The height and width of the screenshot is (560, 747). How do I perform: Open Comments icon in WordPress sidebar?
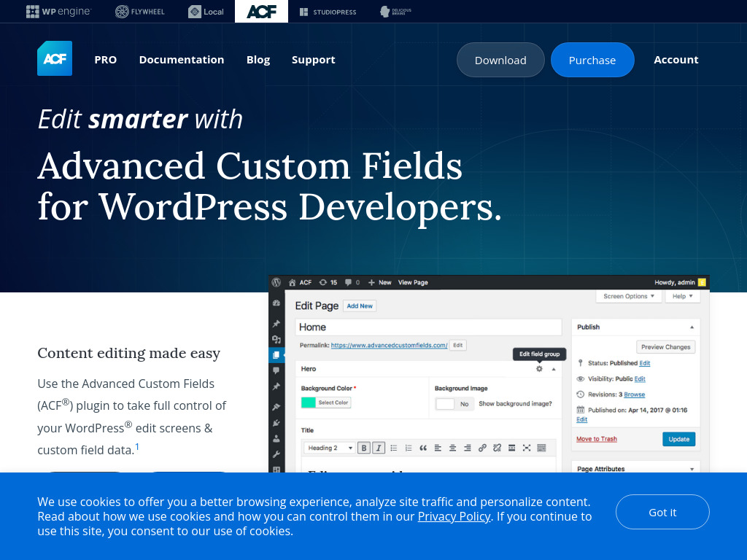tap(276, 370)
